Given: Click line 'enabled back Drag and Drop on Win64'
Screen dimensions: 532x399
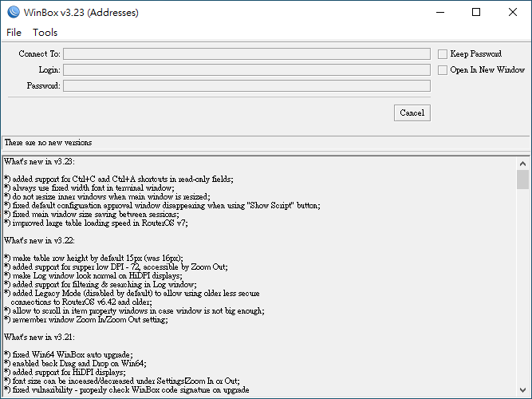Looking at the screenshot, I should pyautogui.click(x=75, y=364).
